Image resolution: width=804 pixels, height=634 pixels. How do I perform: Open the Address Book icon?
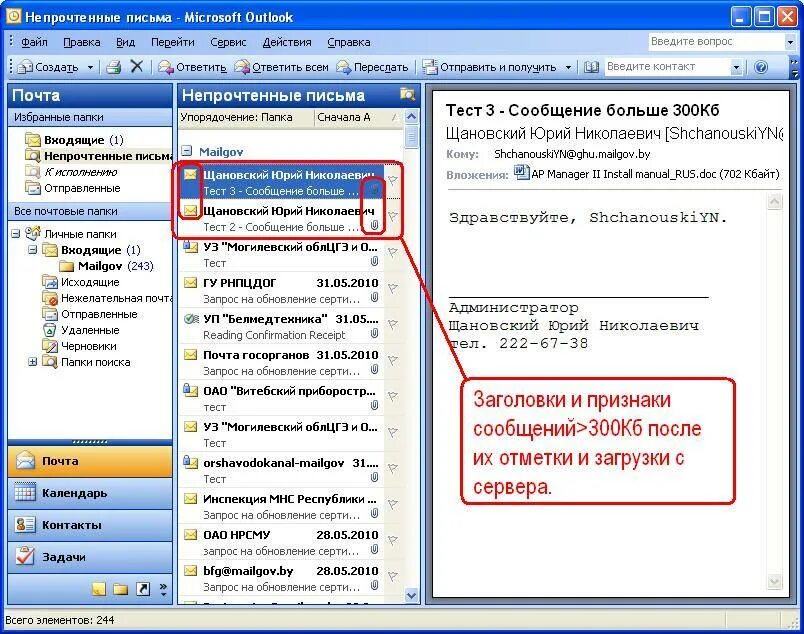pos(591,67)
